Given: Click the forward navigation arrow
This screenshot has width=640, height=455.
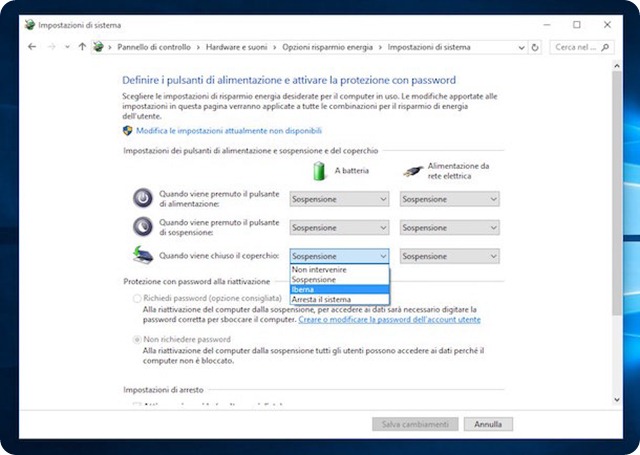Looking at the screenshot, I should [x=51, y=47].
